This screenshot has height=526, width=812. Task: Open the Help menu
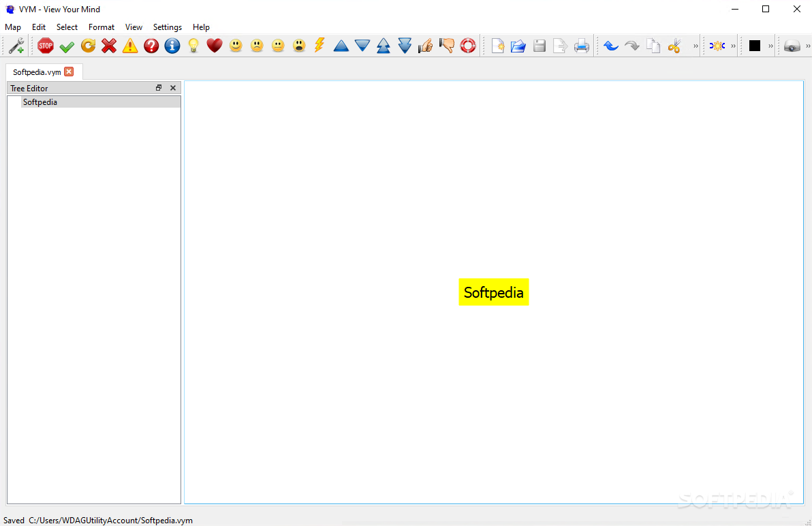201,27
